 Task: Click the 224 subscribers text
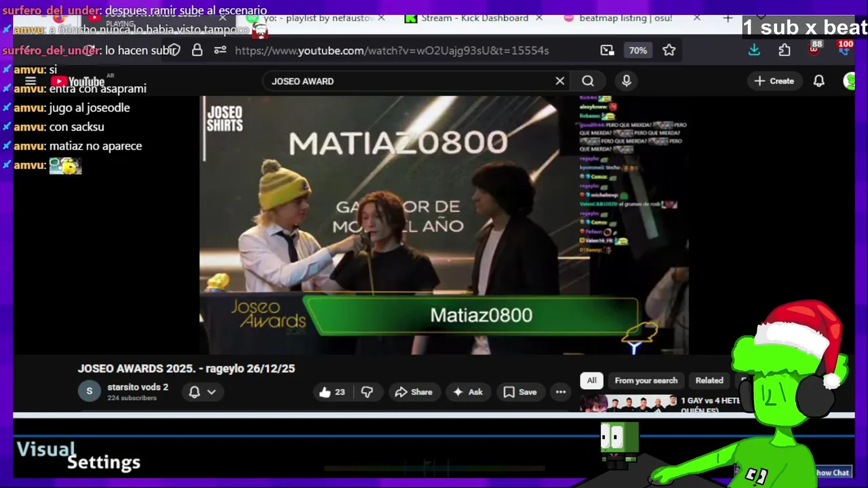coord(132,398)
